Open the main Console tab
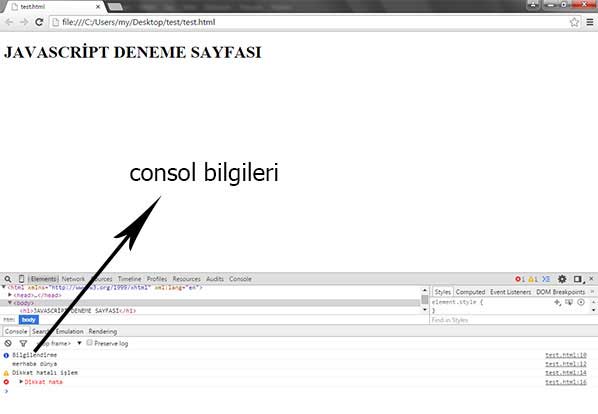598x414 pixels. (240, 279)
